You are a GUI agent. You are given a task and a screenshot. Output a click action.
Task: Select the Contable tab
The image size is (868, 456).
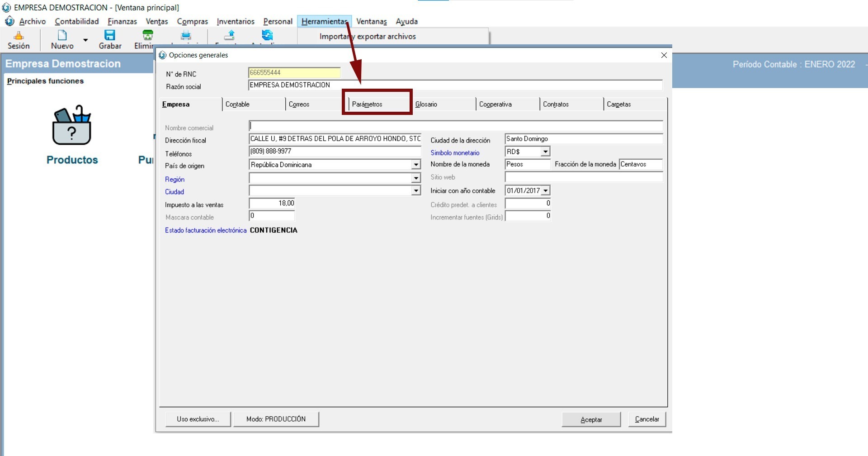pos(237,104)
